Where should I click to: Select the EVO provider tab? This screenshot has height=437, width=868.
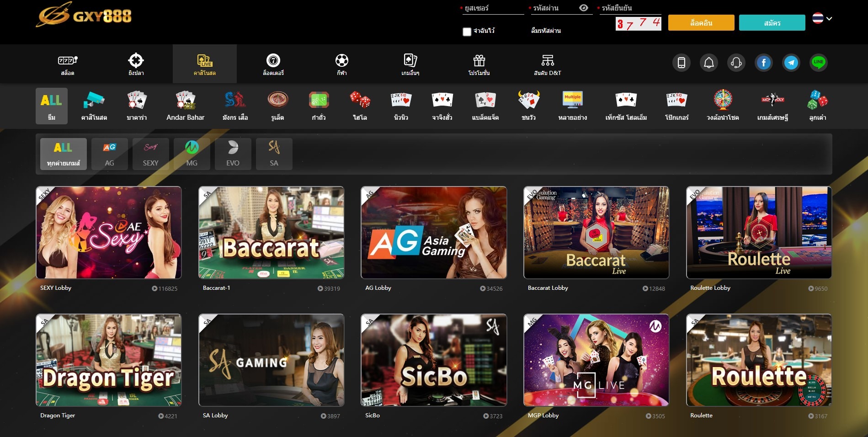click(x=233, y=154)
